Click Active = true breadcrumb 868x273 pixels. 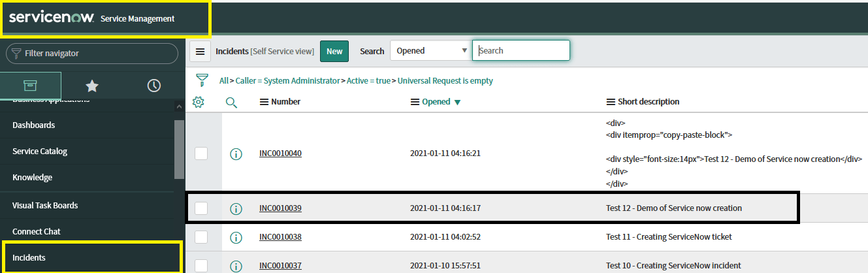tap(368, 81)
